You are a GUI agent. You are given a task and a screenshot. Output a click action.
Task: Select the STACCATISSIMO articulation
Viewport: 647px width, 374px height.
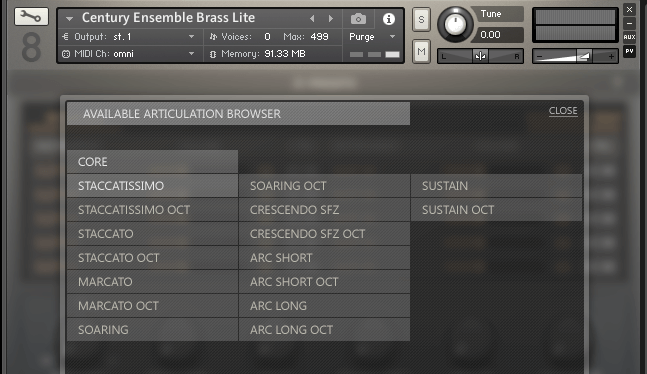coord(152,186)
